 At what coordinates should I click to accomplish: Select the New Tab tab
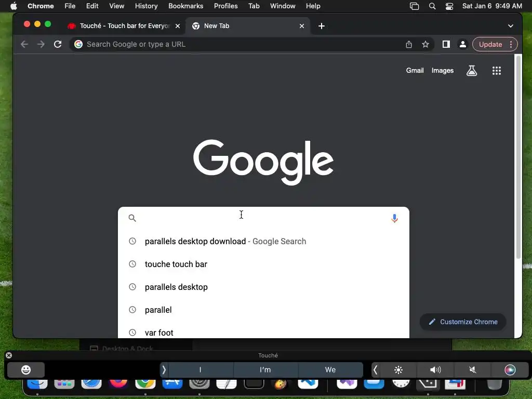click(x=248, y=26)
